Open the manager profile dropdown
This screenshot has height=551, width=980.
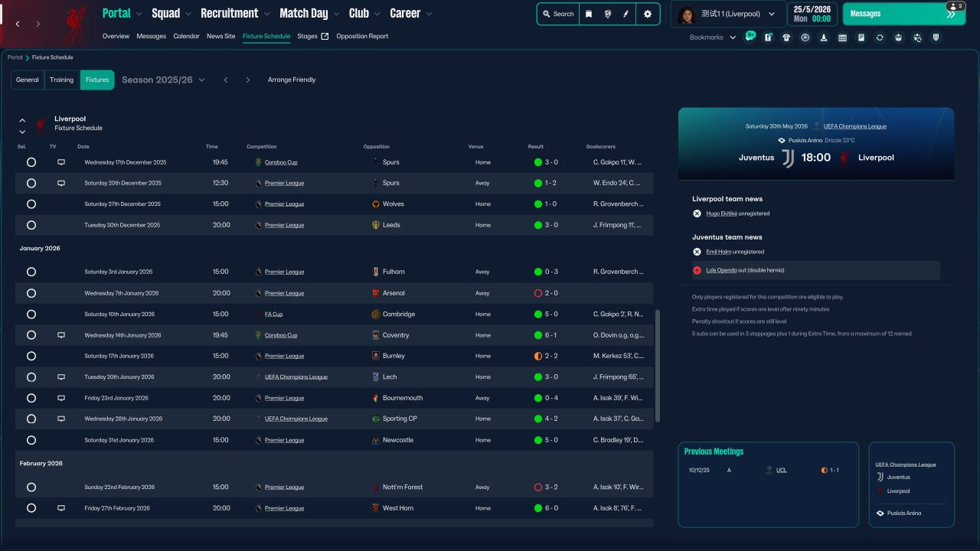point(727,14)
